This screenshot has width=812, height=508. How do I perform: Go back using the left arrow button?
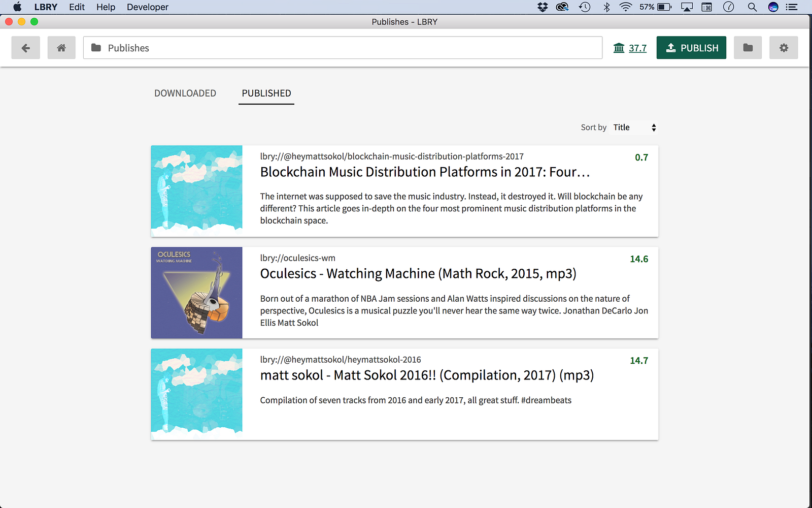pyautogui.click(x=26, y=48)
